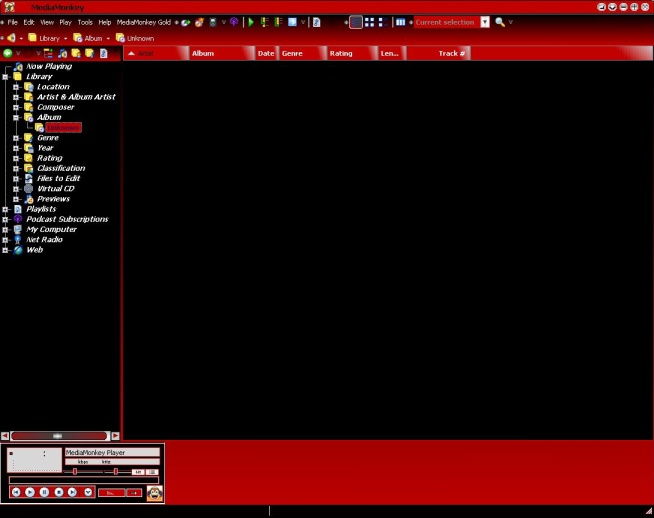
Task: Click the pause button in player
Action: click(x=44, y=492)
